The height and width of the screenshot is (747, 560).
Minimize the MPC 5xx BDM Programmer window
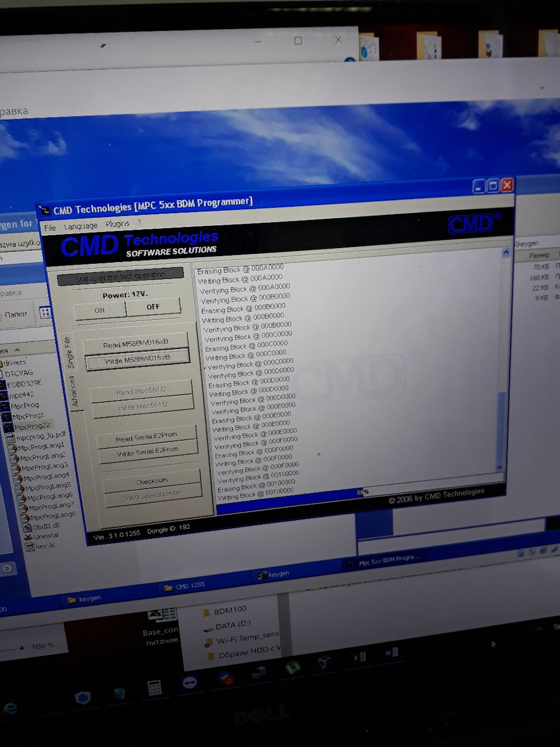480,187
